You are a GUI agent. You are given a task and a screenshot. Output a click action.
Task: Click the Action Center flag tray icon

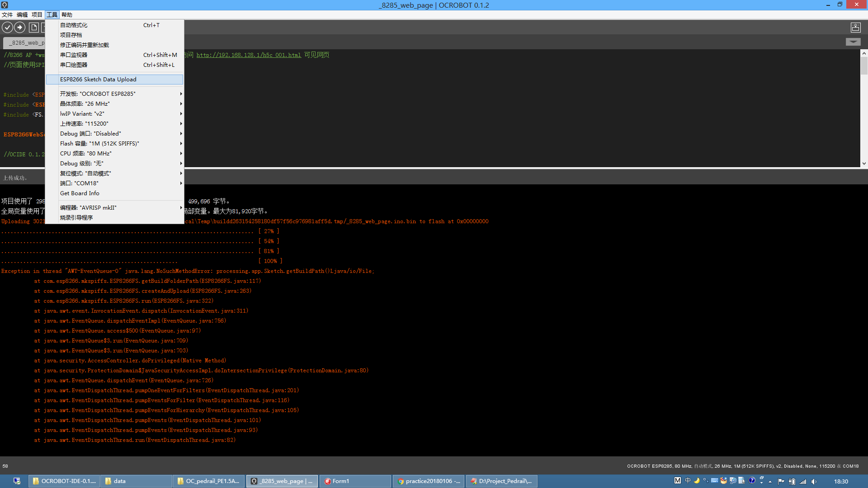[x=781, y=481]
